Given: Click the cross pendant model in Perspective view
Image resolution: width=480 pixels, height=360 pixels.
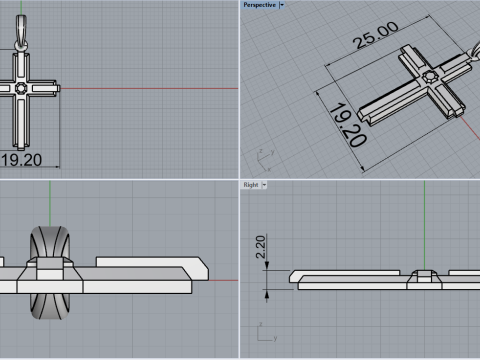Looking at the screenshot, I should point(416,87).
